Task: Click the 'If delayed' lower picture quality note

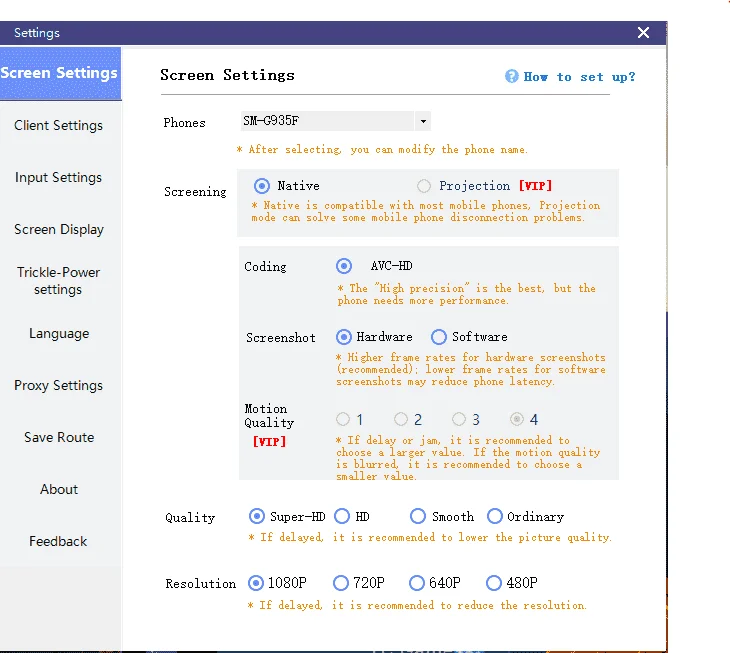Action: coord(430,538)
